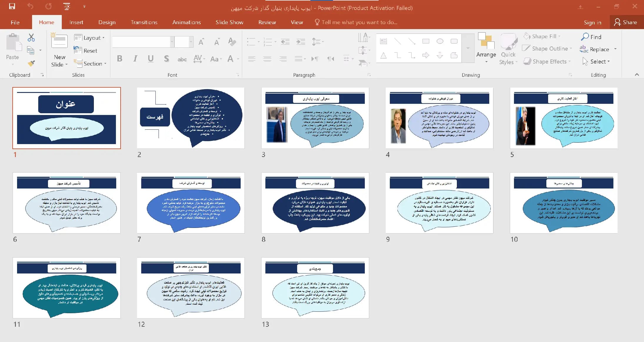This screenshot has height=342, width=644.
Task: Toggle Strikethrough formatting
Action: pyautogui.click(x=182, y=59)
